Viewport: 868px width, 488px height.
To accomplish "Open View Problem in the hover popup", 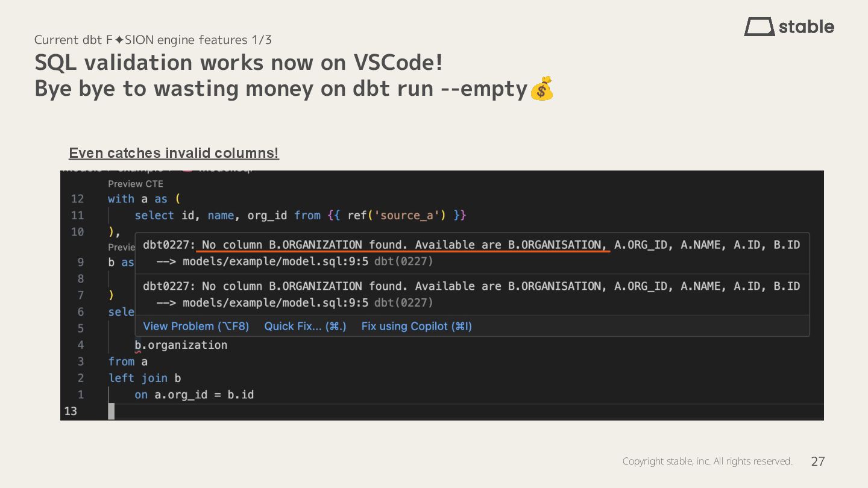I will point(196,326).
